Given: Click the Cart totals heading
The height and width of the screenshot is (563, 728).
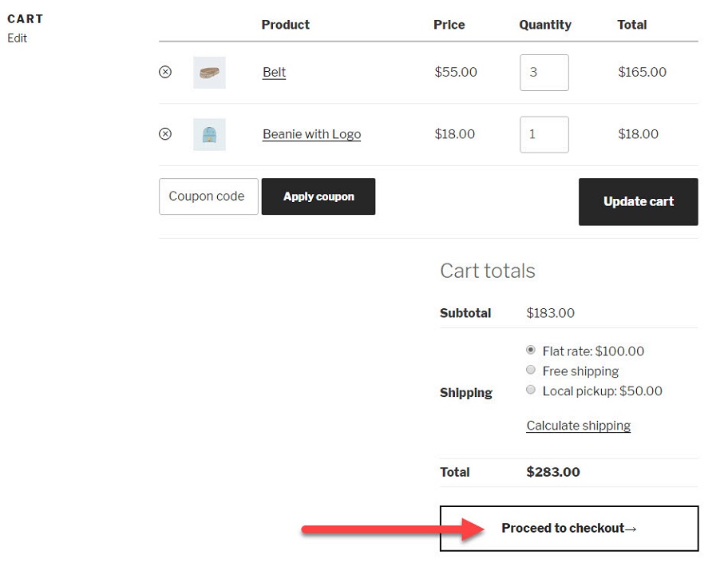Looking at the screenshot, I should [488, 271].
